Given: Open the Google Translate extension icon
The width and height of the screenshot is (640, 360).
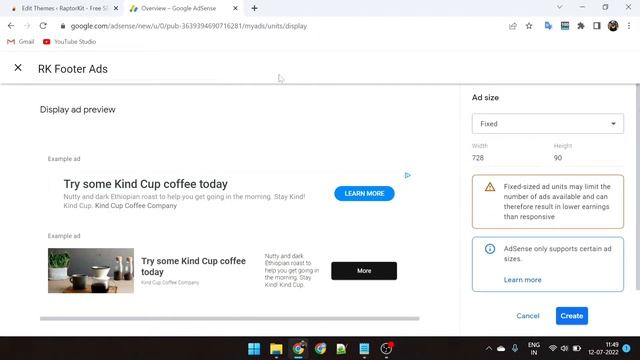Looking at the screenshot, I should [x=548, y=26].
